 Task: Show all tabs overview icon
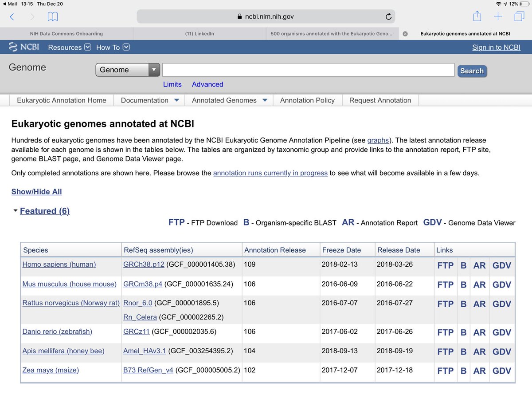point(519,17)
